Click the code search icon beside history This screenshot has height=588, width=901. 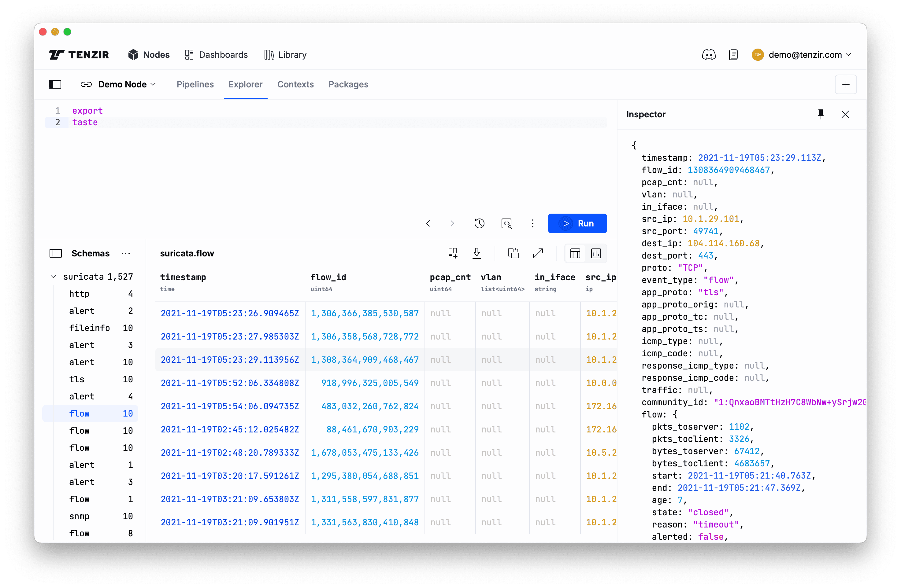pyautogui.click(x=506, y=223)
